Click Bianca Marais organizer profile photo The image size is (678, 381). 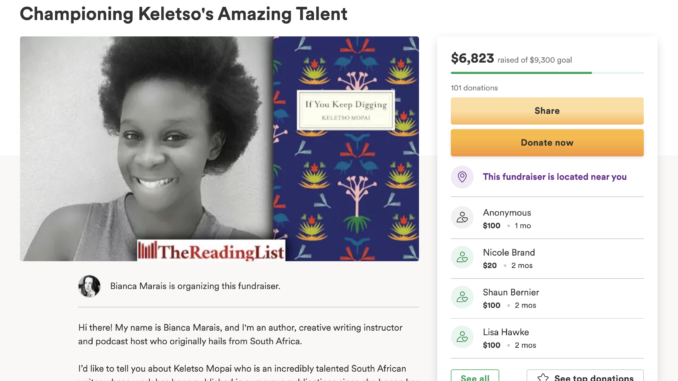click(89, 286)
